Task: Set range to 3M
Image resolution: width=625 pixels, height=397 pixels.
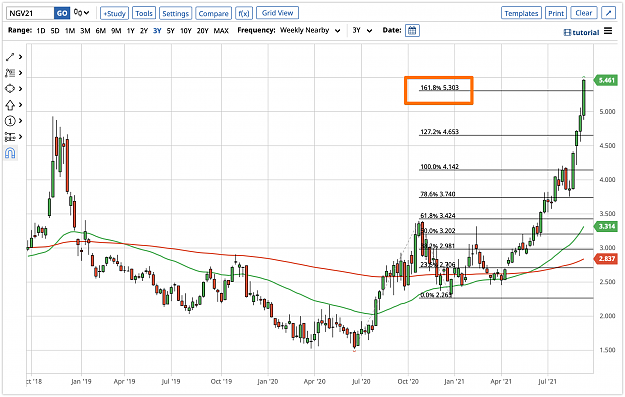Action: 85,31
